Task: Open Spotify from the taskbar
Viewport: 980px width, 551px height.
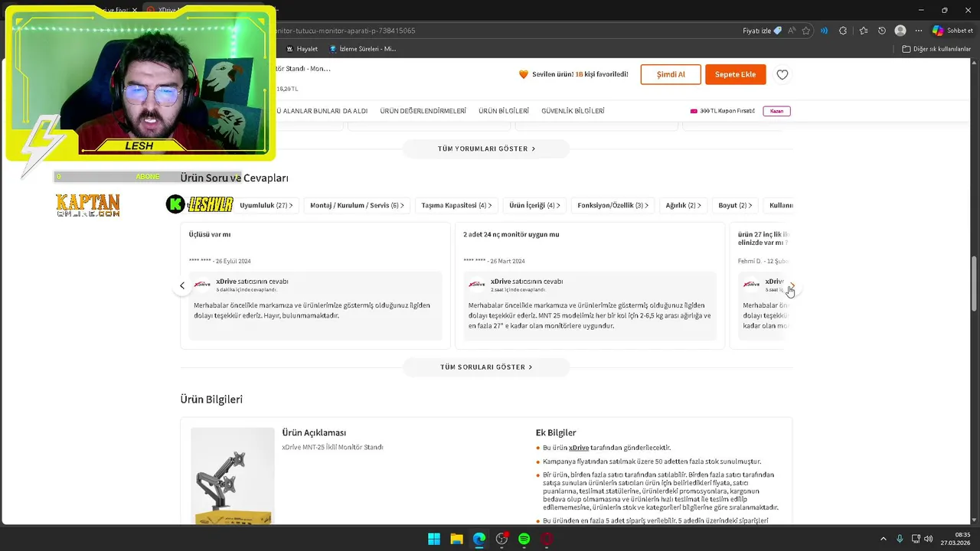Action: point(524,539)
